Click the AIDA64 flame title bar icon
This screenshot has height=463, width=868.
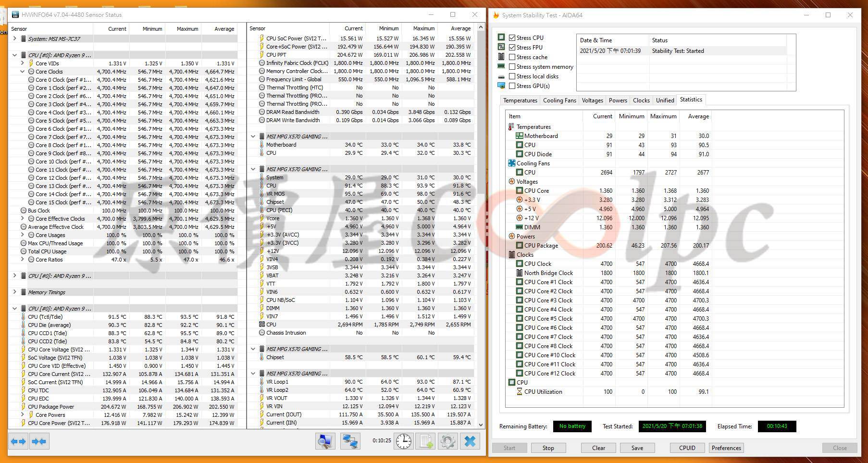496,15
